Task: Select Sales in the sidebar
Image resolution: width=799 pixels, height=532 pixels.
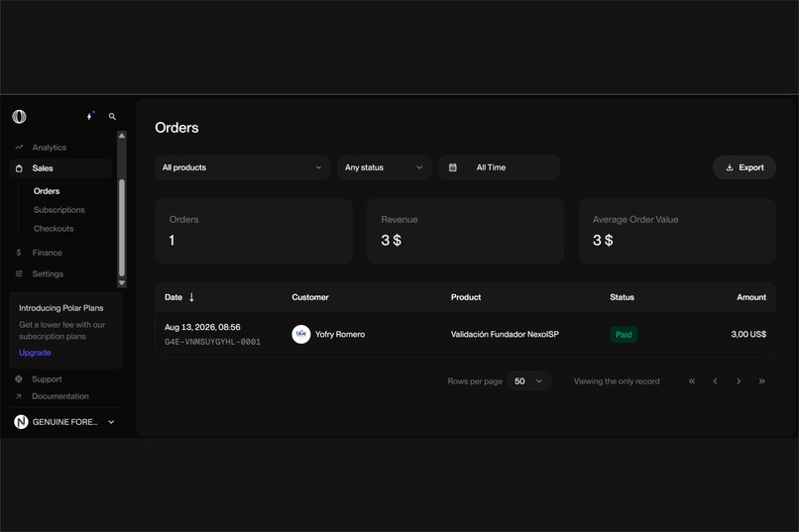Action: [61, 168]
